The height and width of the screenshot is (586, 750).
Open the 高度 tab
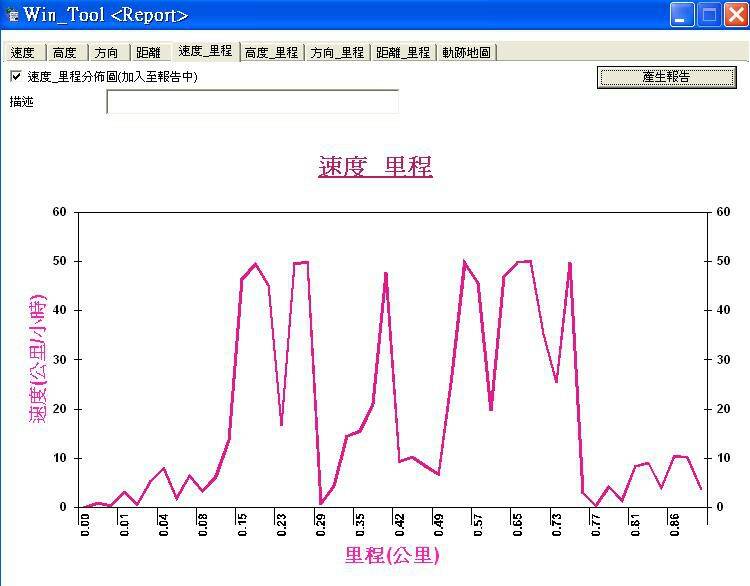[x=65, y=53]
